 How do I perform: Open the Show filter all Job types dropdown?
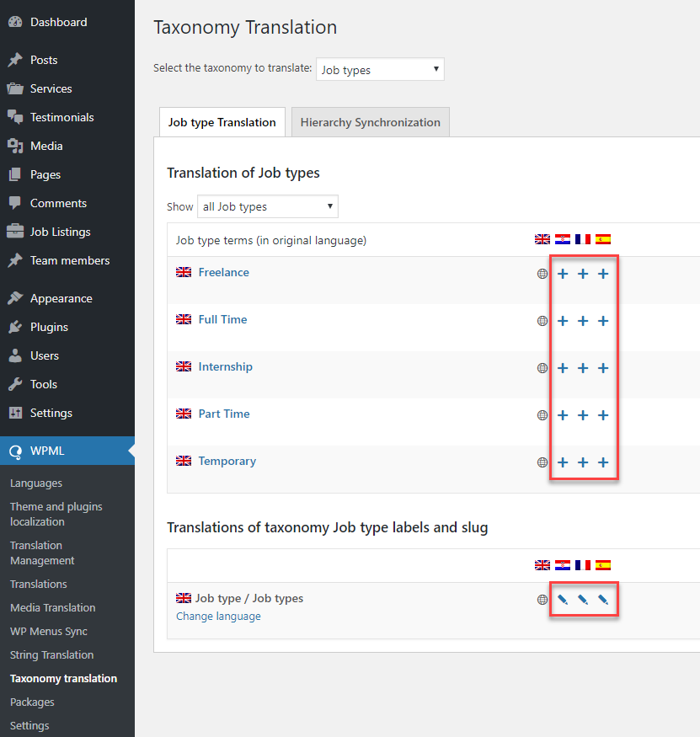268,206
